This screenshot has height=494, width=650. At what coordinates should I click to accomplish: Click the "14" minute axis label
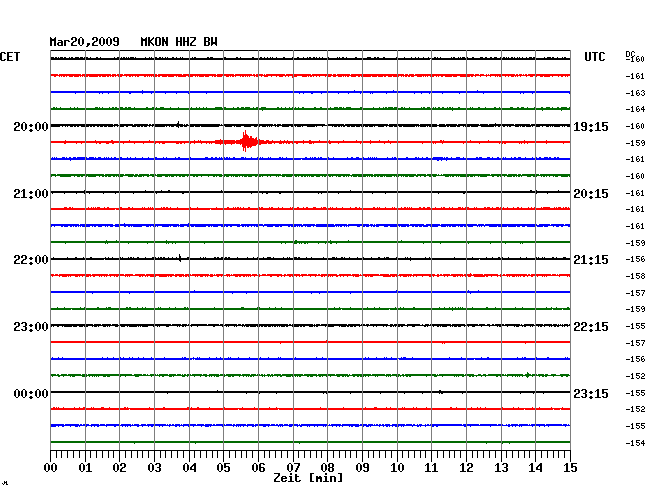535,468
